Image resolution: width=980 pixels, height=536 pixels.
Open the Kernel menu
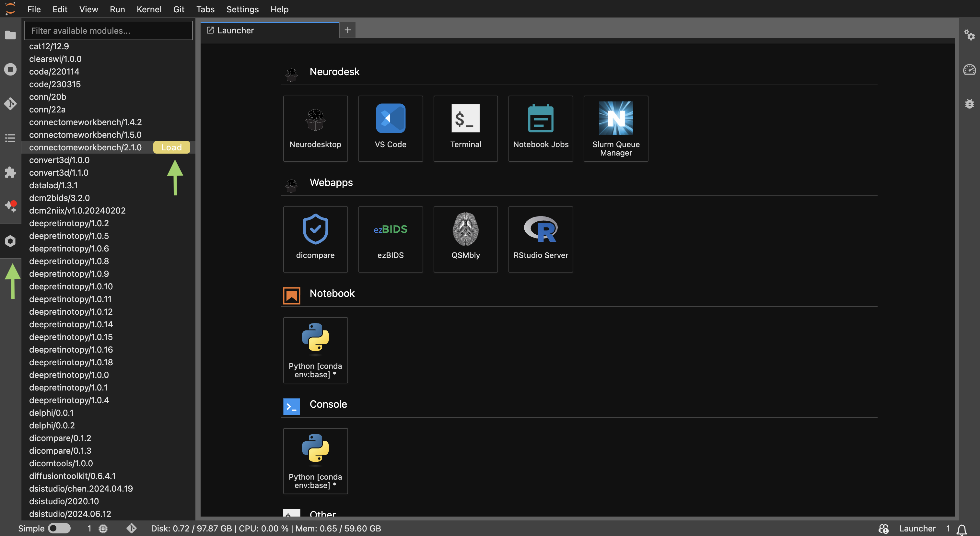point(149,9)
